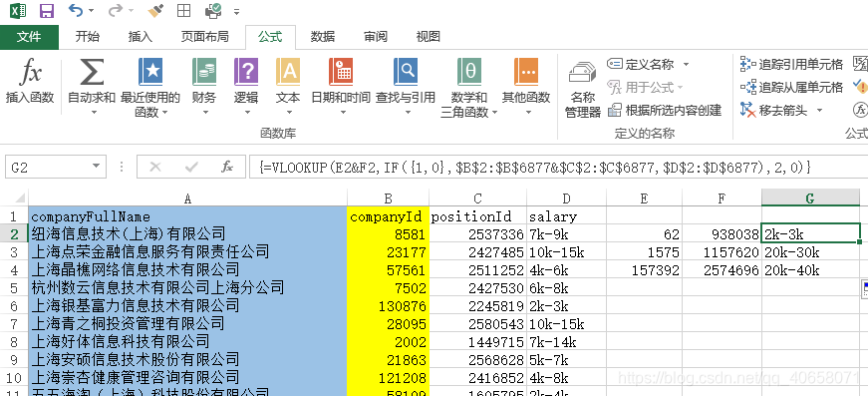Open Customize Quick Access Toolbar dropdown
The width and height of the screenshot is (868, 396).
coord(236,11)
